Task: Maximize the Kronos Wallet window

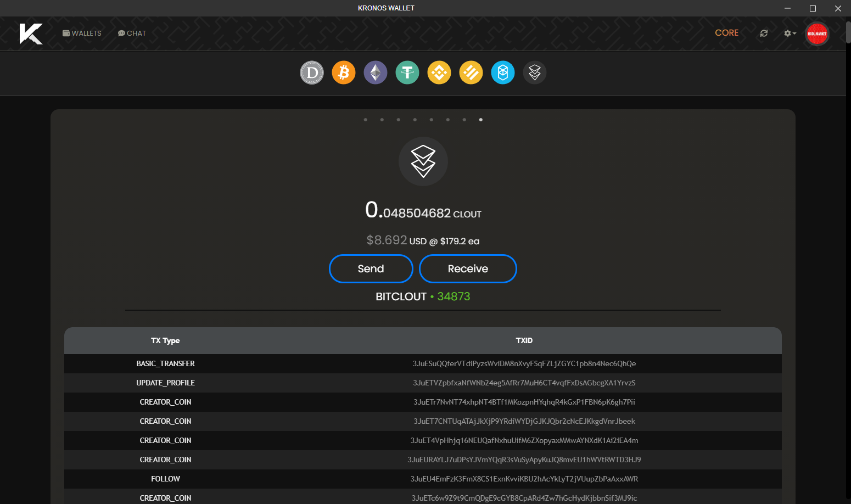Action: tap(813, 8)
